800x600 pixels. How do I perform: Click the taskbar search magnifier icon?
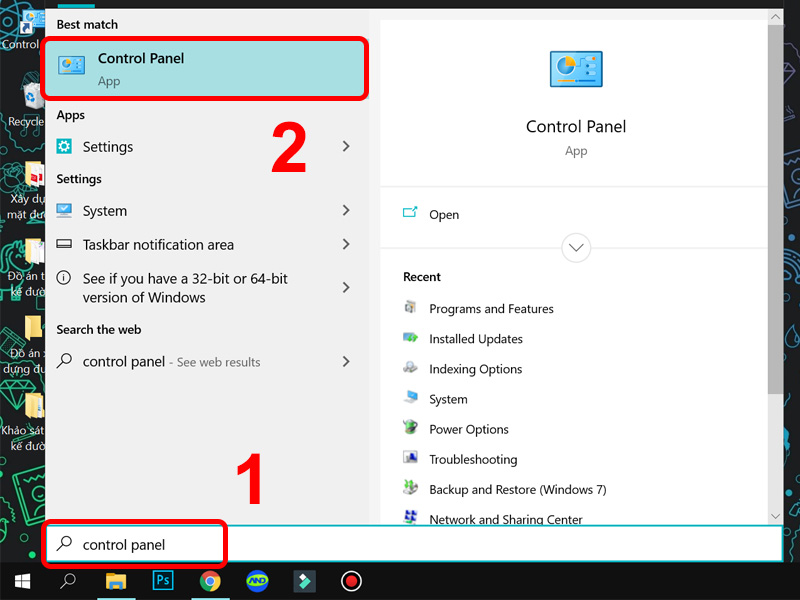click(68, 580)
